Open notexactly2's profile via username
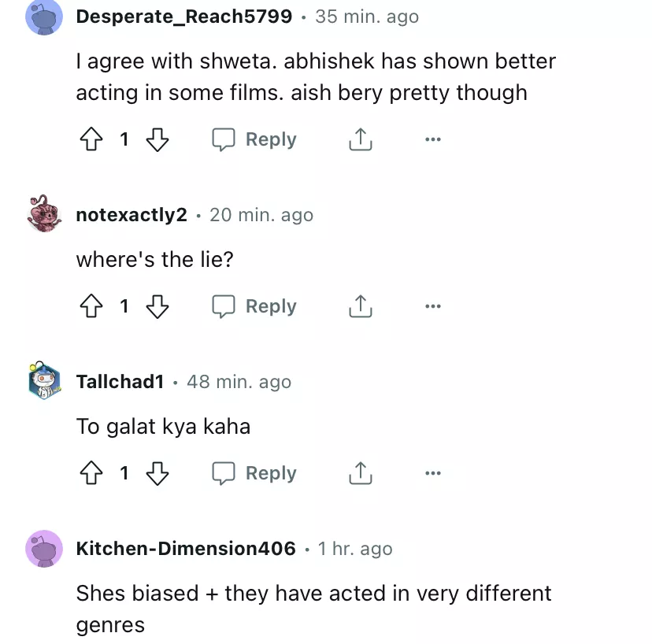The height and width of the screenshot is (644, 652). coord(132,215)
